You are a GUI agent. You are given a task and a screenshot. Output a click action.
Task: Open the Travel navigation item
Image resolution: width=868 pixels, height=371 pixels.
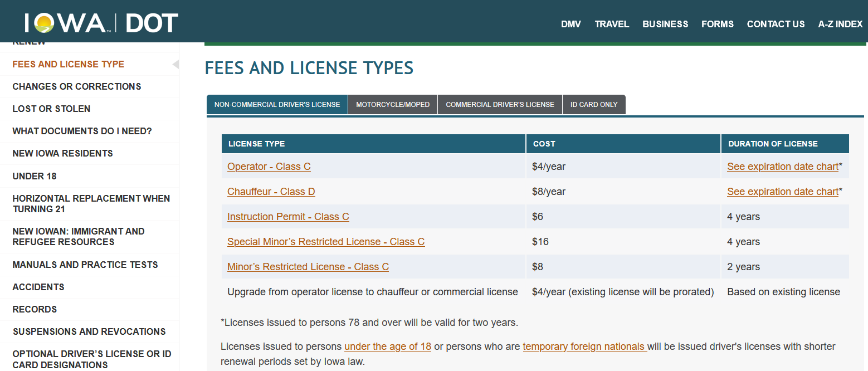point(612,24)
